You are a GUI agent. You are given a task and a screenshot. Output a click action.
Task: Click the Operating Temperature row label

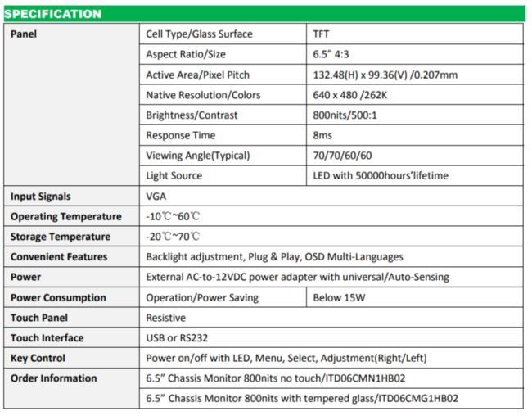[x=65, y=217]
